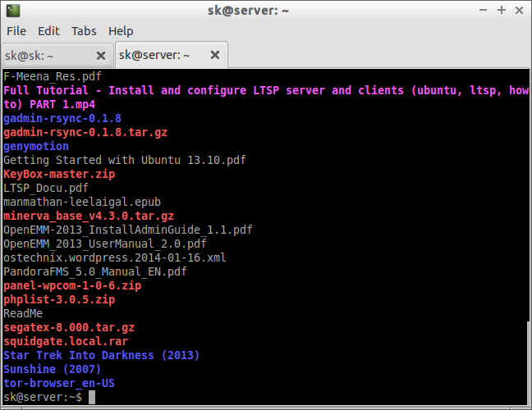Click minerva_base_v4.3.0.tar.gz file name

89,216
